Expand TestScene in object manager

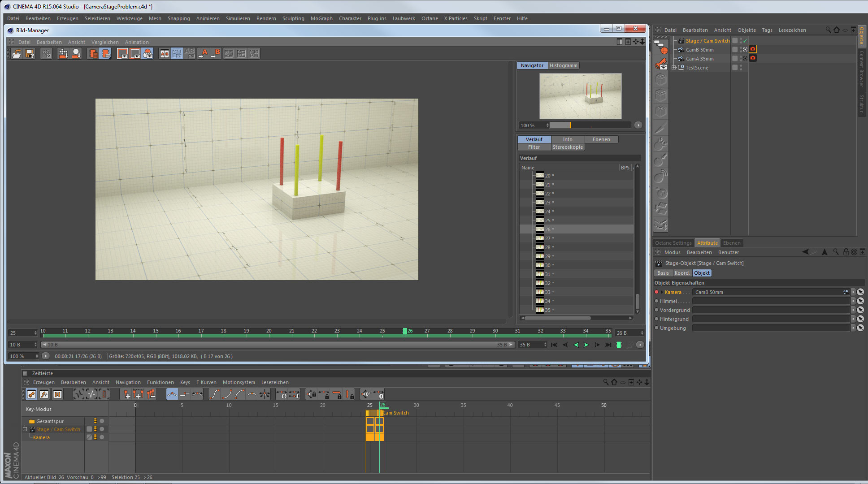coord(674,68)
